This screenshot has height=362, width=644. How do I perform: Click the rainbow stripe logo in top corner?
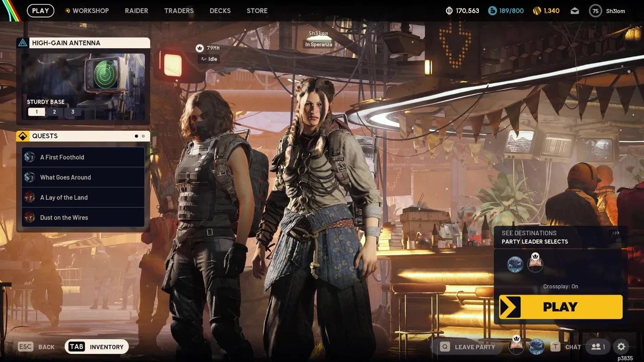click(x=10, y=11)
